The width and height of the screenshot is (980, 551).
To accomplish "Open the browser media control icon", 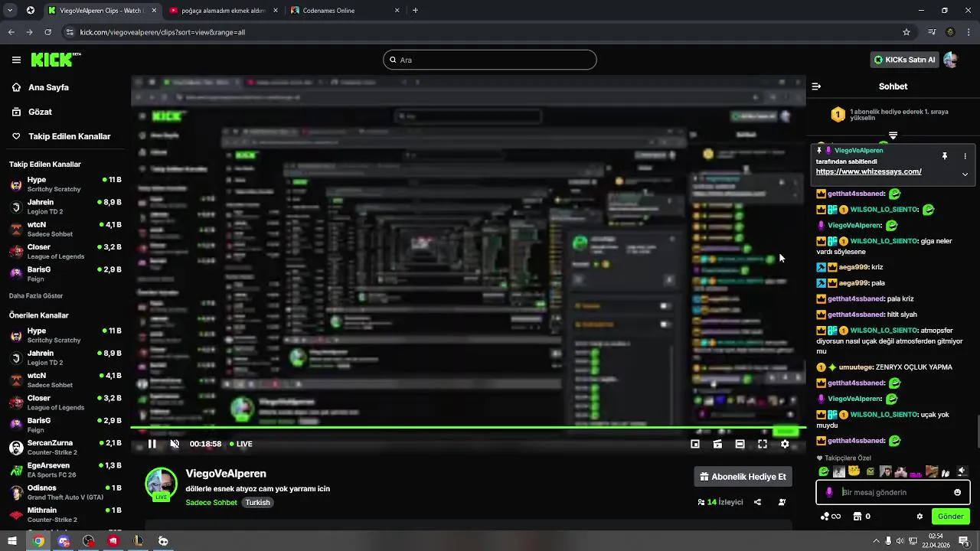I will point(932,32).
